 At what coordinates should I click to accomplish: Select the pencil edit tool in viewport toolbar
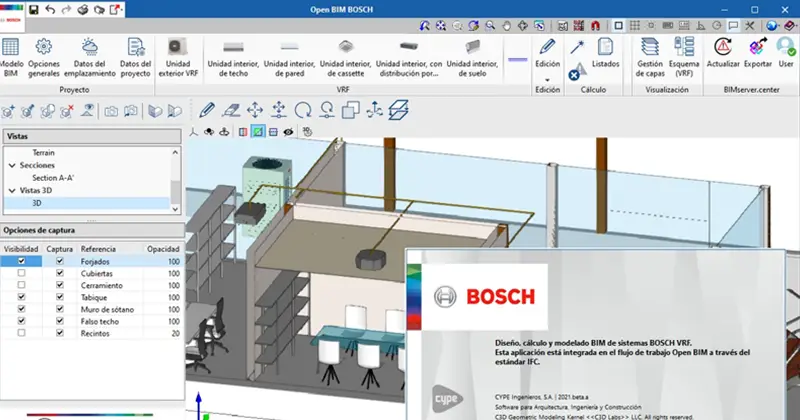pos(207,110)
